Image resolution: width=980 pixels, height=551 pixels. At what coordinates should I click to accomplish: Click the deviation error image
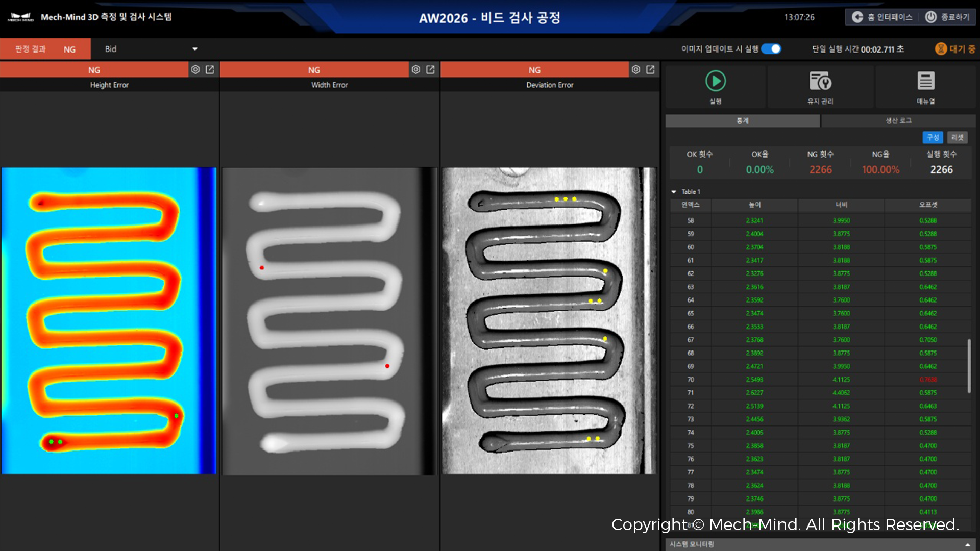549,321
